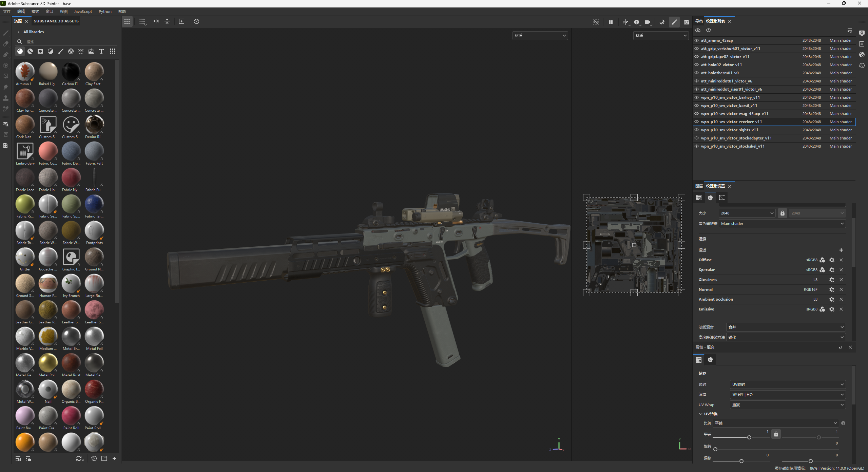Select the Metal Rust material thumbnail

point(71,363)
